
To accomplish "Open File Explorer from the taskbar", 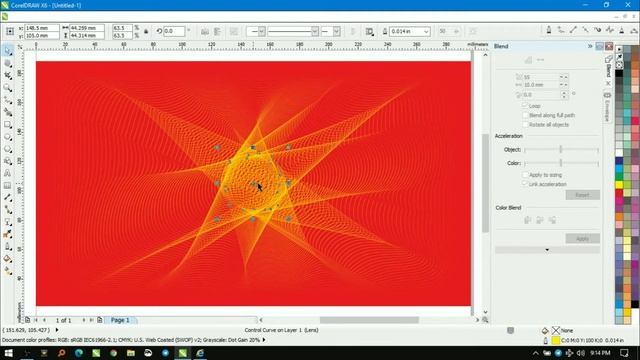I will tap(131, 353).
